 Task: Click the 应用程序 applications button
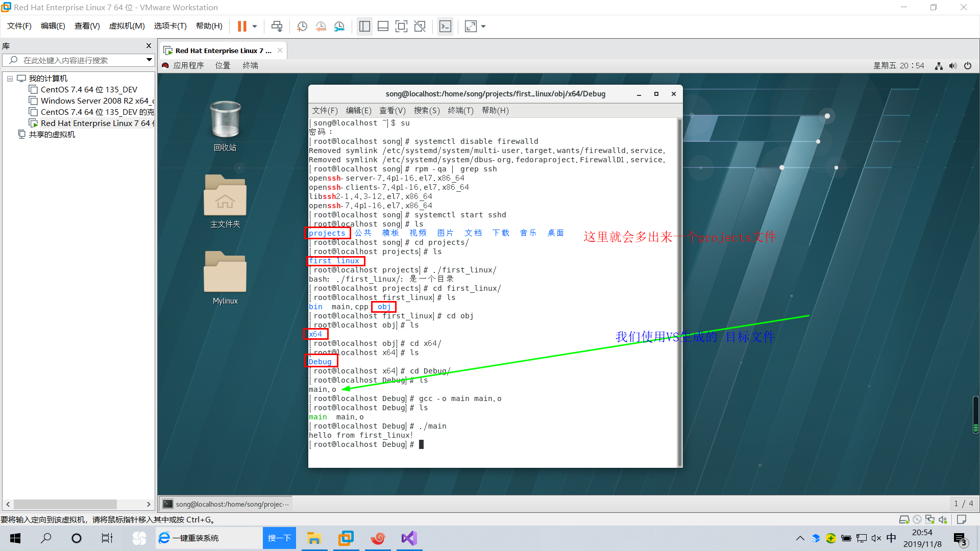point(188,65)
